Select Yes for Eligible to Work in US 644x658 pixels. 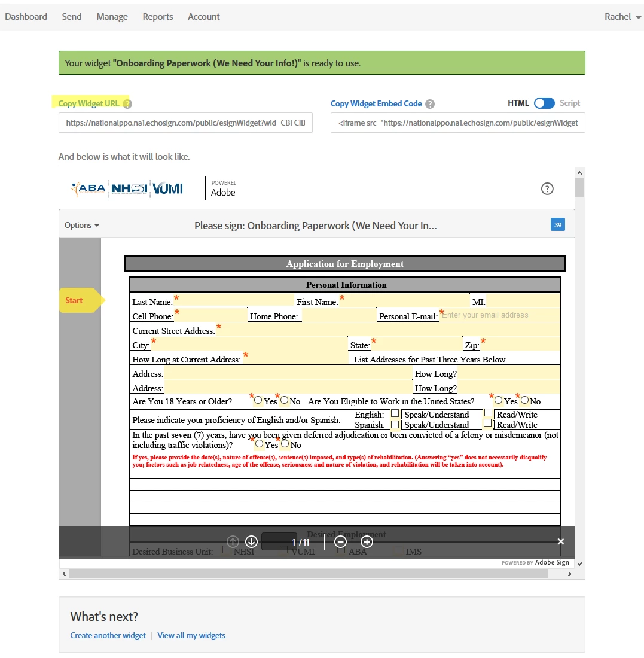tap(499, 400)
